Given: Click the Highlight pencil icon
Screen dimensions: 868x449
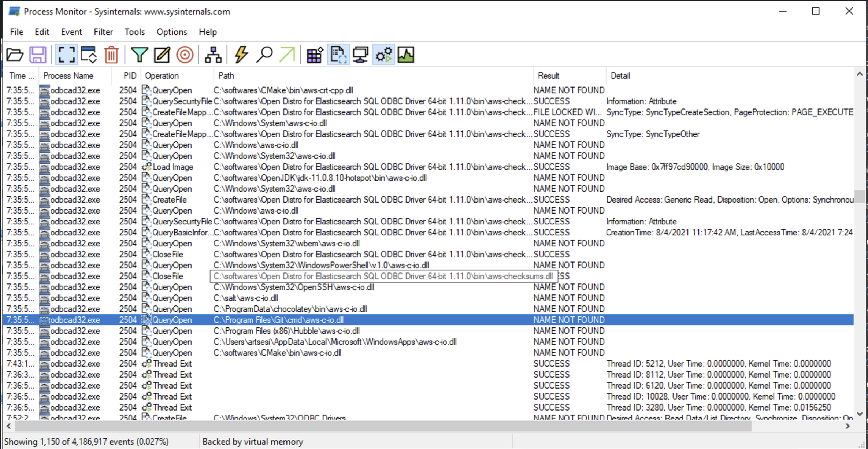Looking at the screenshot, I should pos(162,55).
